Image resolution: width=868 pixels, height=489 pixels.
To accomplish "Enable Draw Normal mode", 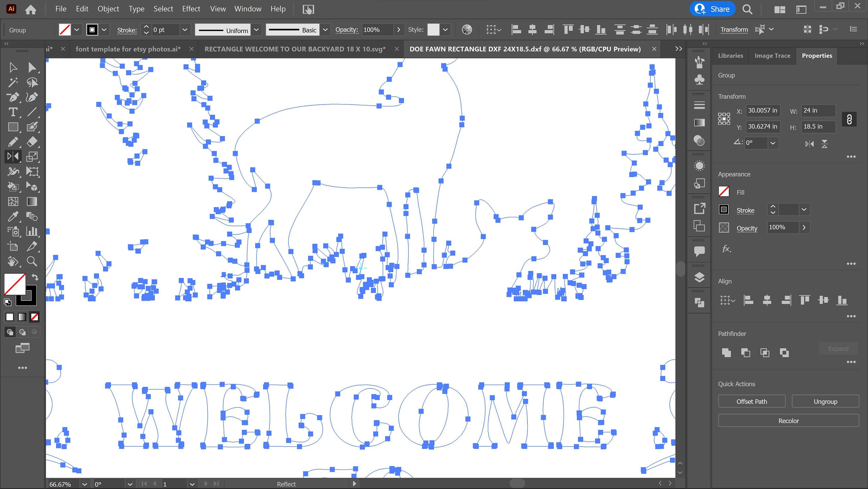I will [10, 332].
